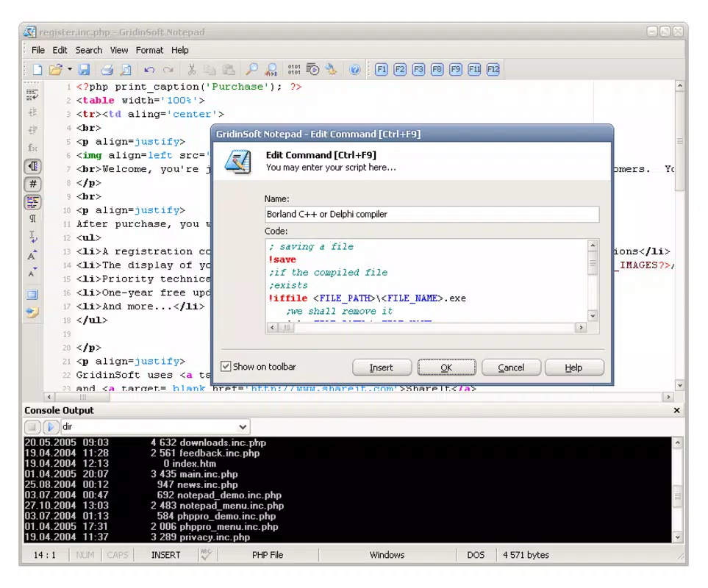Viewport: 708px width, 588px height.
Task: Increase font size with large A icon
Action: pyautogui.click(x=32, y=256)
